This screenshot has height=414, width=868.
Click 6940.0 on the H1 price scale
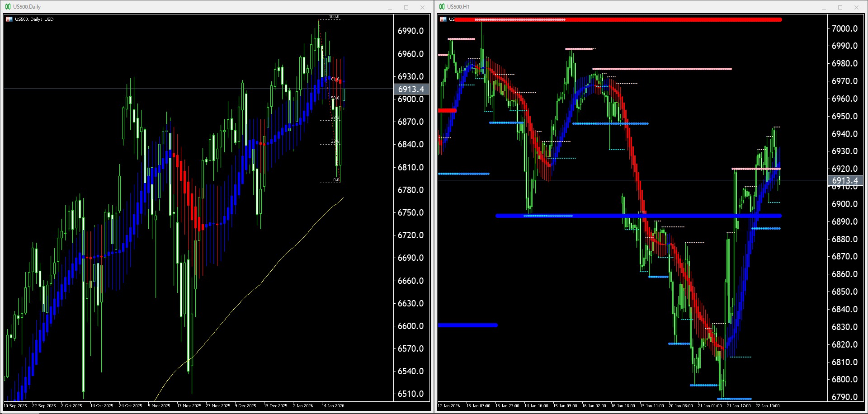click(845, 134)
